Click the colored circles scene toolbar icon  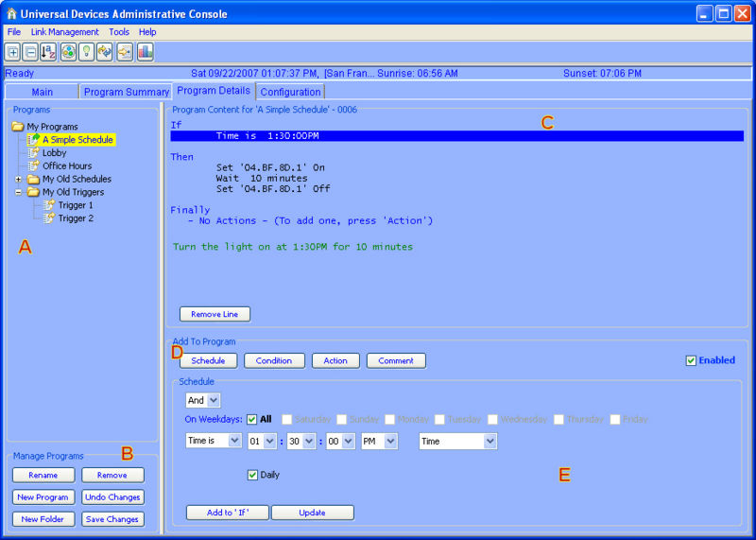click(x=68, y=52)
